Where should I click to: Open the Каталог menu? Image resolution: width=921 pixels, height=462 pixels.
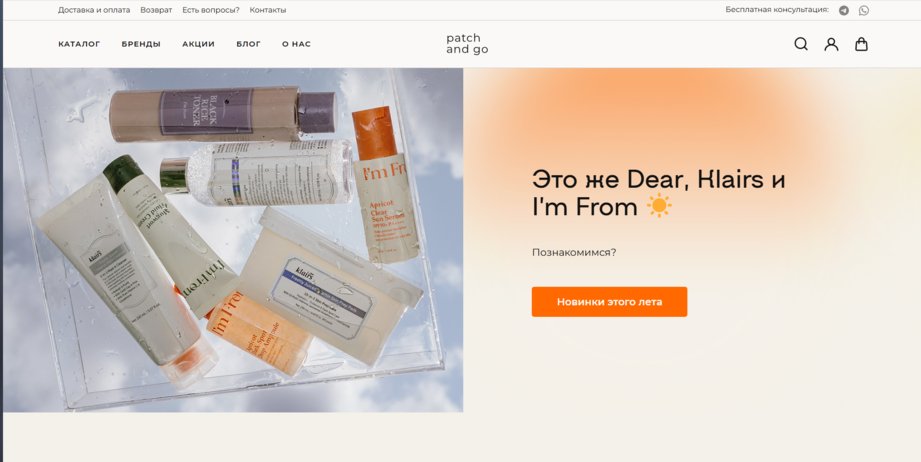coord(79,44)
